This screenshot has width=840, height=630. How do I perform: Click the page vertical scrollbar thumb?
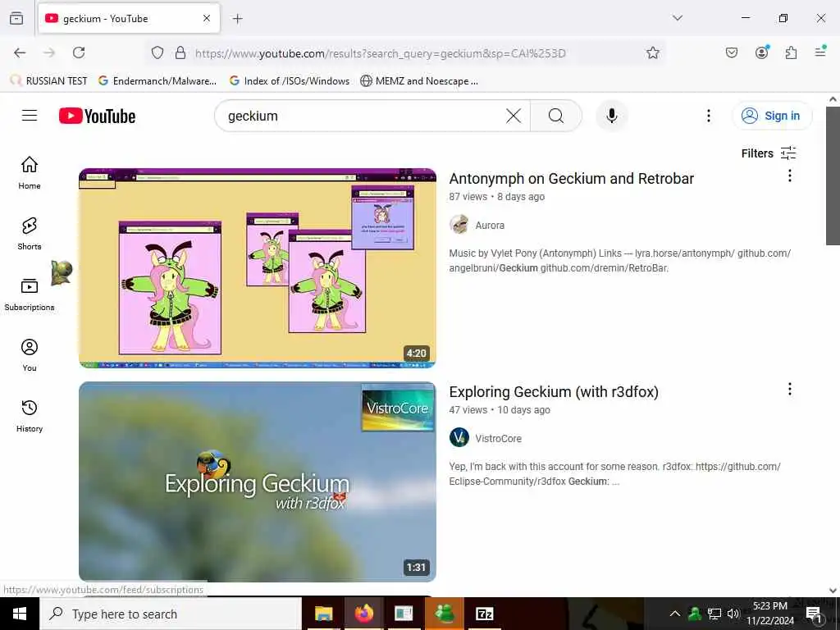(x=833, y=176)
